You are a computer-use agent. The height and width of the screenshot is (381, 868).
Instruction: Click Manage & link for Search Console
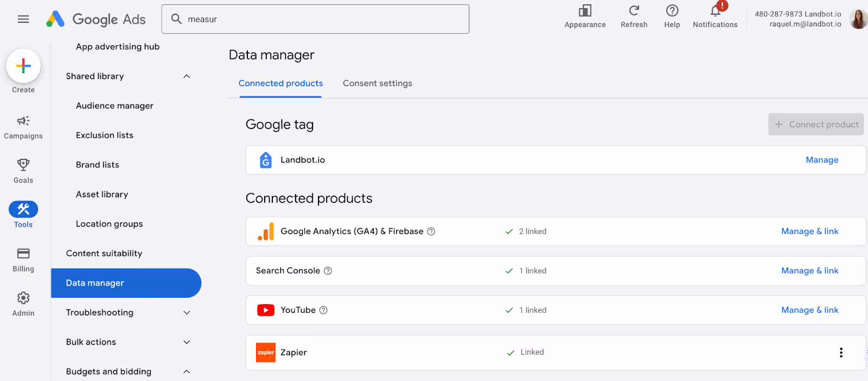pos(810,271)
